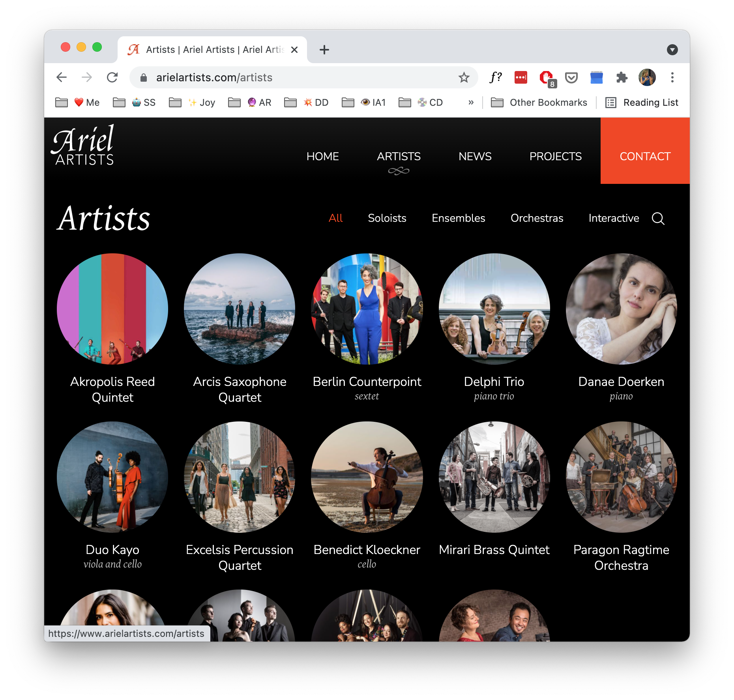This screenshot has height=700, width=734.
Task: Click the Excelsis Percussion Quartet name link
Action: click(x=240, y=558)
